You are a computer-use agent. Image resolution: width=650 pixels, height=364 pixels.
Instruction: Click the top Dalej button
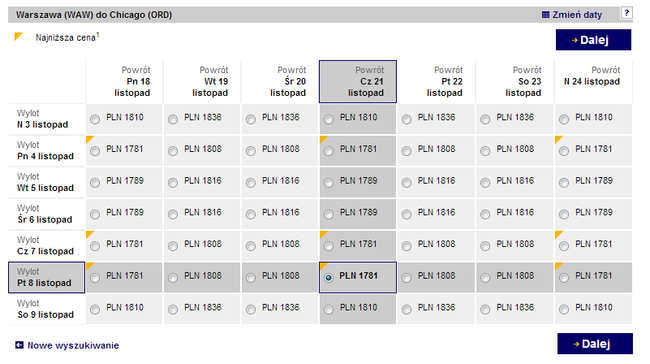click(x=593, y=40)
